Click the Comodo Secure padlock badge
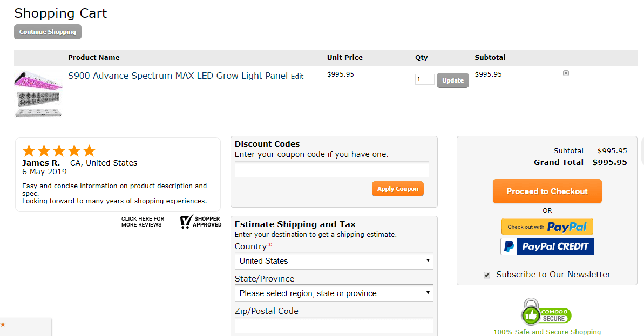Screen dimensions: 644x336 coord(546,312)
